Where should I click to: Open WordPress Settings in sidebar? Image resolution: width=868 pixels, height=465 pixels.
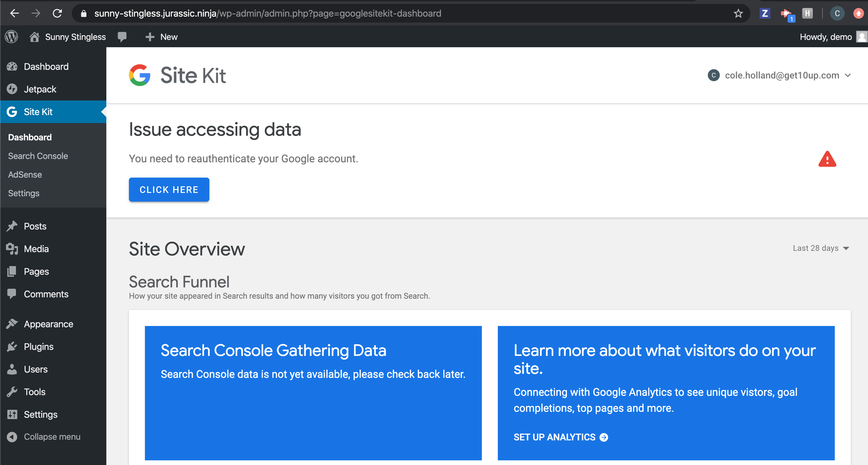pyautogui.click(x=53, y=414)
